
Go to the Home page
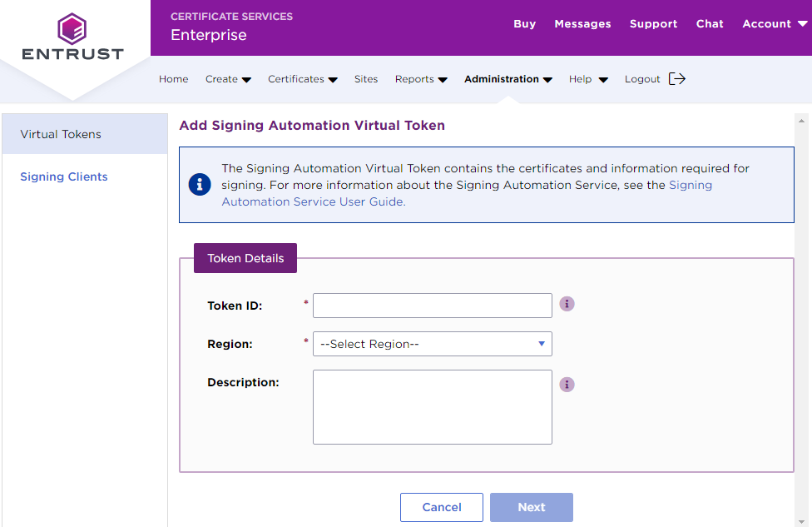click(174, 79)
